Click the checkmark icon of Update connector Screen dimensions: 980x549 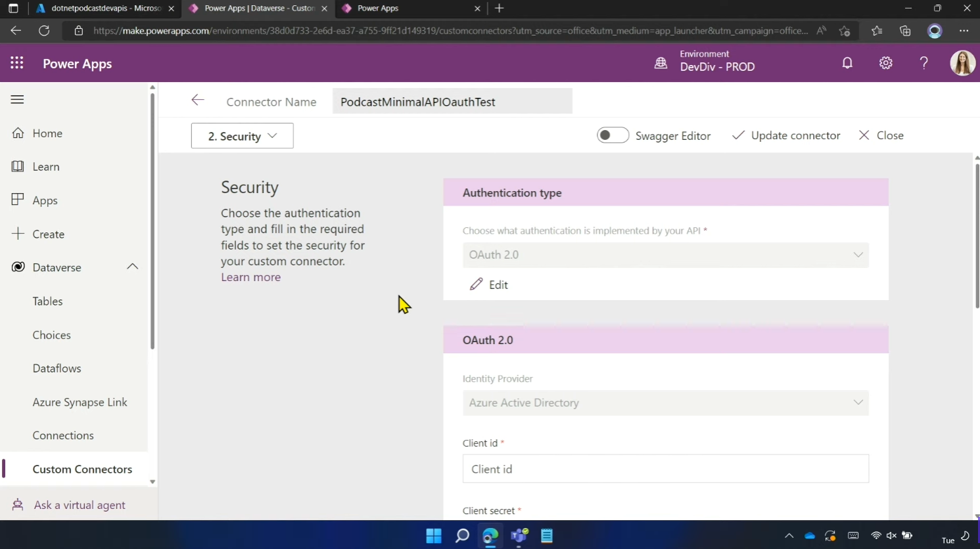click(x=739, y=135)
